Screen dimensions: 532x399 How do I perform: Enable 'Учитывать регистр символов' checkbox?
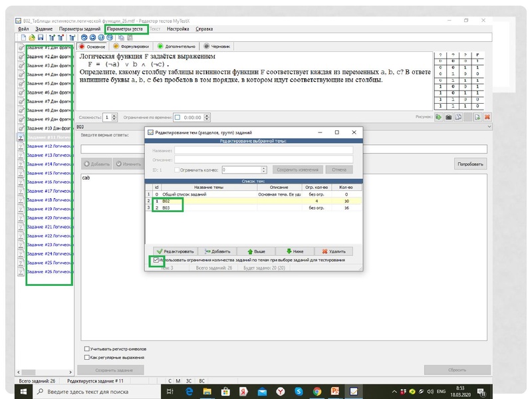(87, 348)
